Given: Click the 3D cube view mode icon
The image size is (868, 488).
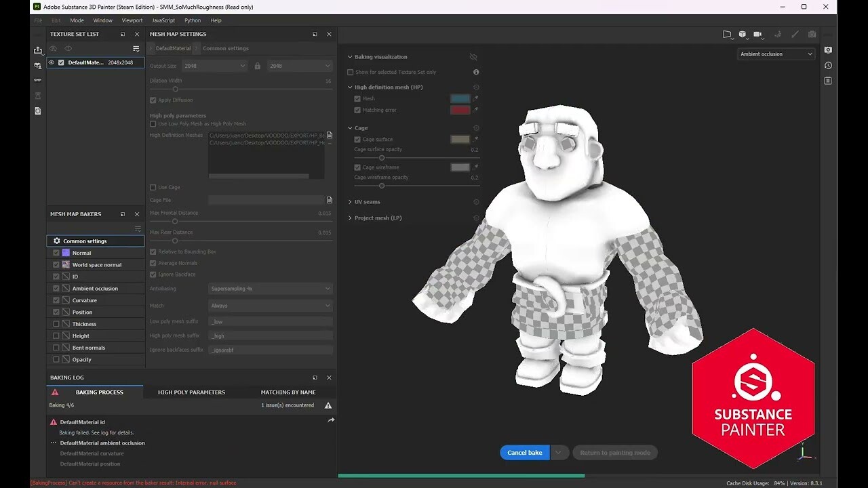Looking at the screenshot, I should [x=743, y=35].
